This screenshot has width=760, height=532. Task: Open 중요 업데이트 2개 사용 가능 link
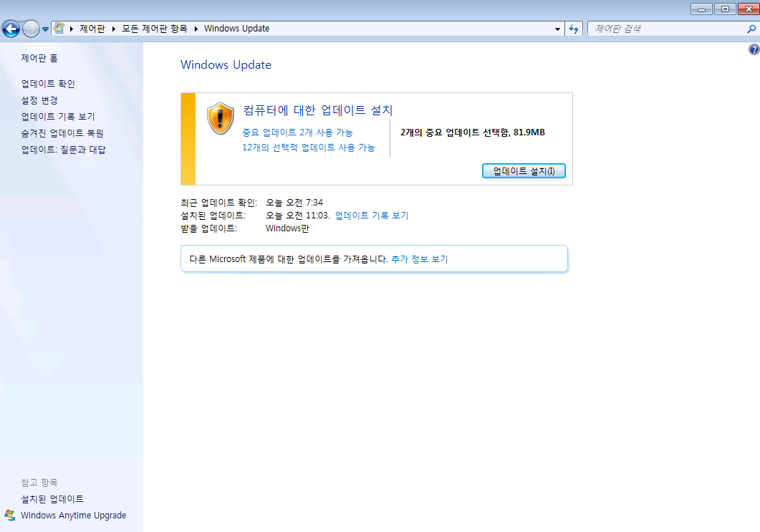297,132
